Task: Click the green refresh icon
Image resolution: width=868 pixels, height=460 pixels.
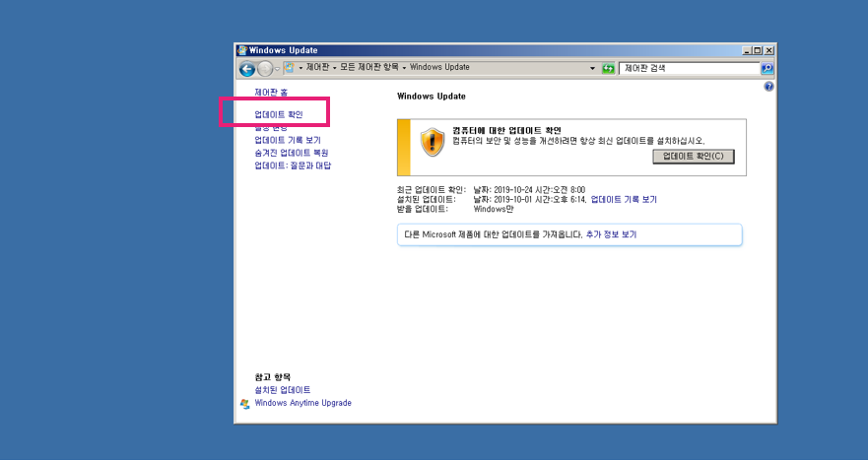Action: click(x=608, y=68)
